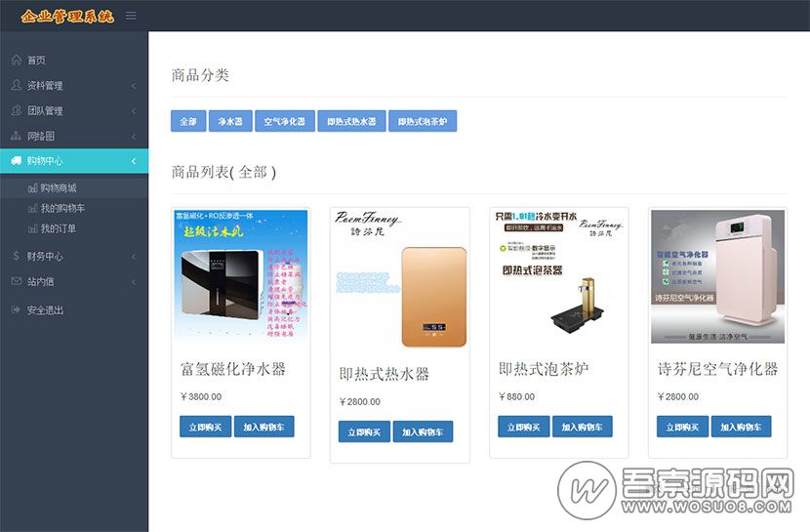
Task: Click 立即购买 for 富氢磁化净水器
Action: (205, 427)
